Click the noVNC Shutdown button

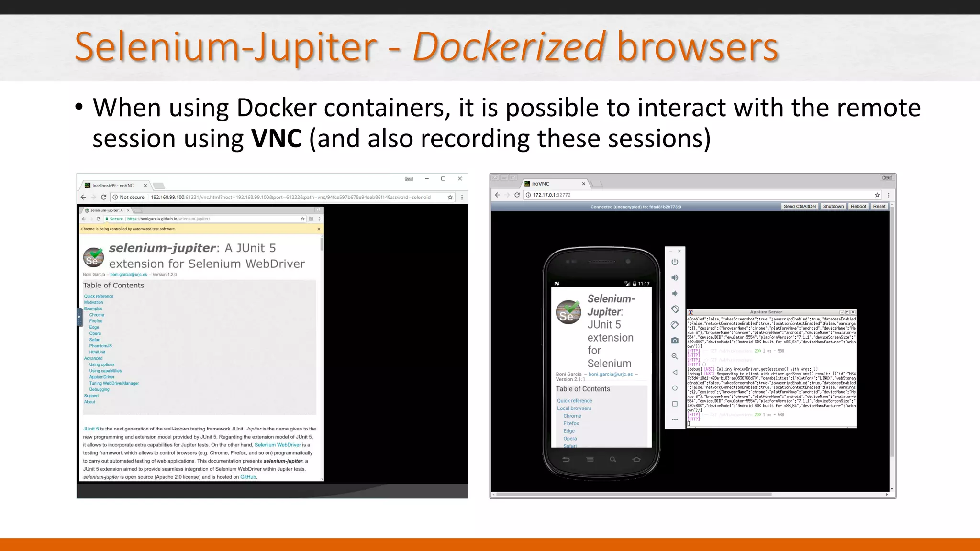pyautogui.click(x=833, y=206)
